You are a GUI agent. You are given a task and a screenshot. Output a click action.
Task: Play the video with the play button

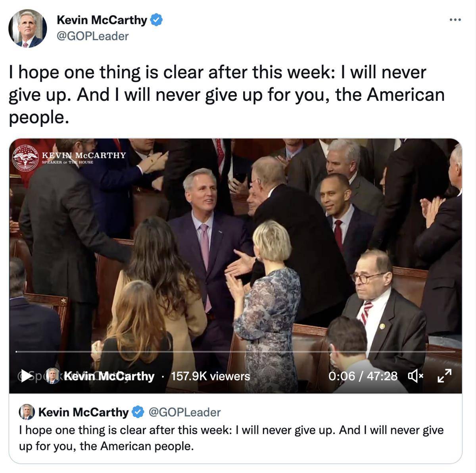coord(26,375)
